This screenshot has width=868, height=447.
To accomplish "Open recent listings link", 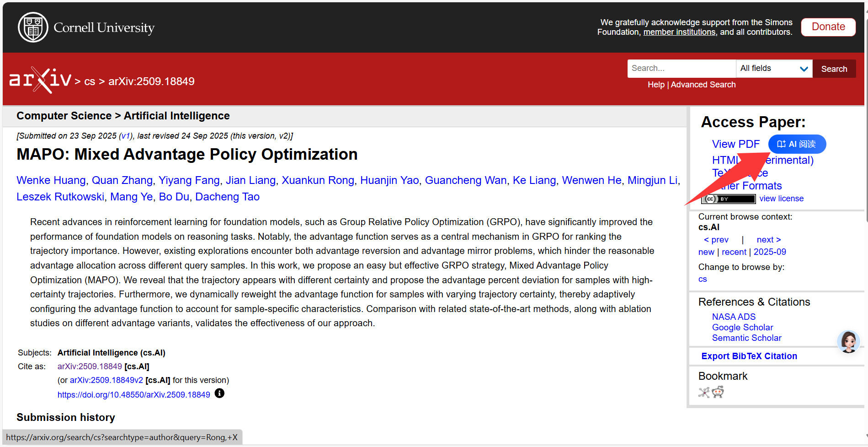I will coord(734,252).
